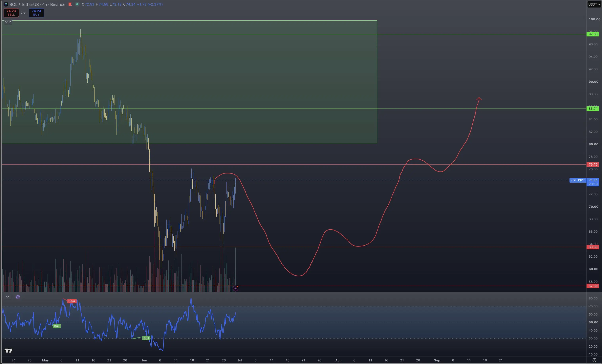This screenshot has height=364, width=602.
Task: Click the 74.24 last price label
Action: click(593, 180)
